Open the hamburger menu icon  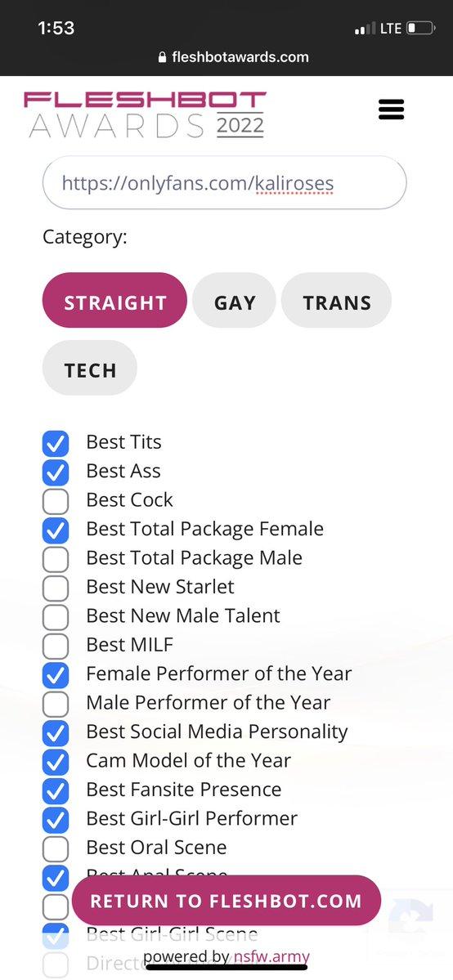pos(391,110)
